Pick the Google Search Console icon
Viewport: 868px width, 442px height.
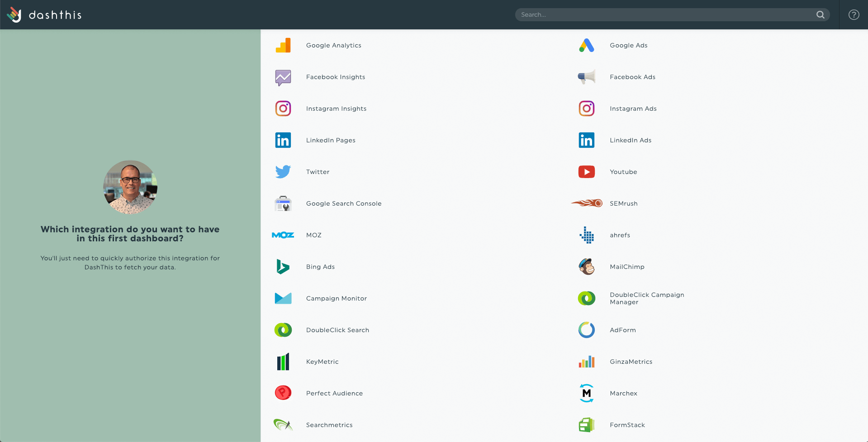pyautogui.click(x=283, y=203)
